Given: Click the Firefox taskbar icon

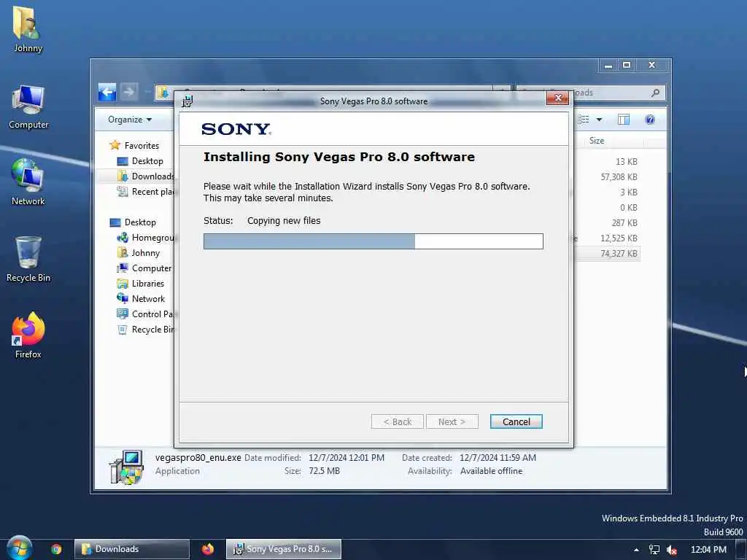Looking at the screenshot, I should (208, 549).
